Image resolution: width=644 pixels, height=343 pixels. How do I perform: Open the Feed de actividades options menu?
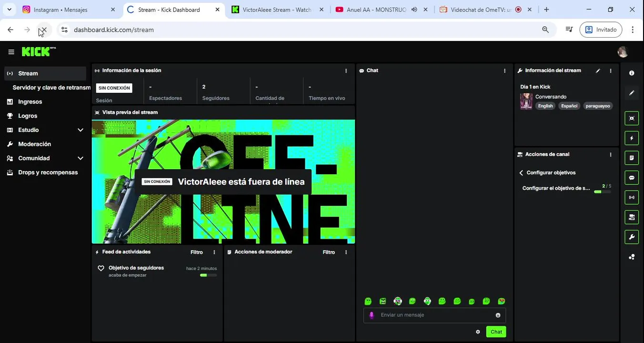[x=214, y=252]
